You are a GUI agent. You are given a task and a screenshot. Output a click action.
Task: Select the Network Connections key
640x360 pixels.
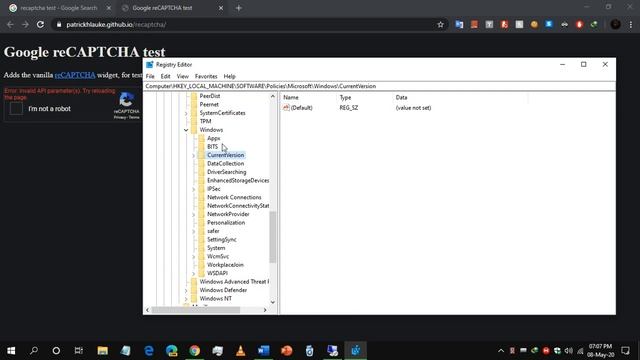[234, 197]
